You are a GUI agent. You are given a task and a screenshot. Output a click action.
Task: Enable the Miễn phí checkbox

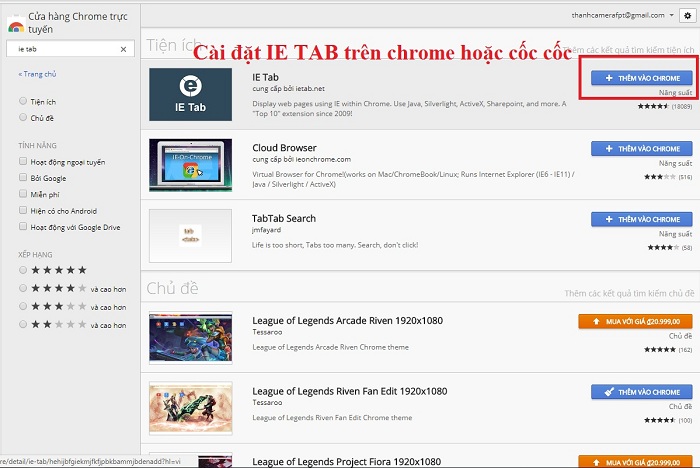pos(23,193)
